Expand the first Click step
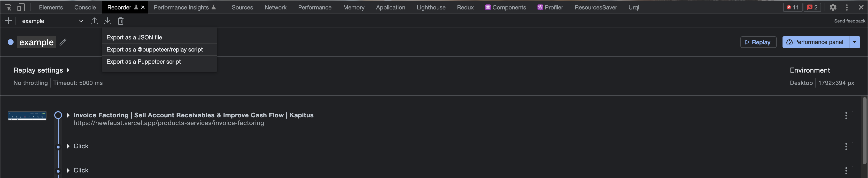 coord(68,146)
